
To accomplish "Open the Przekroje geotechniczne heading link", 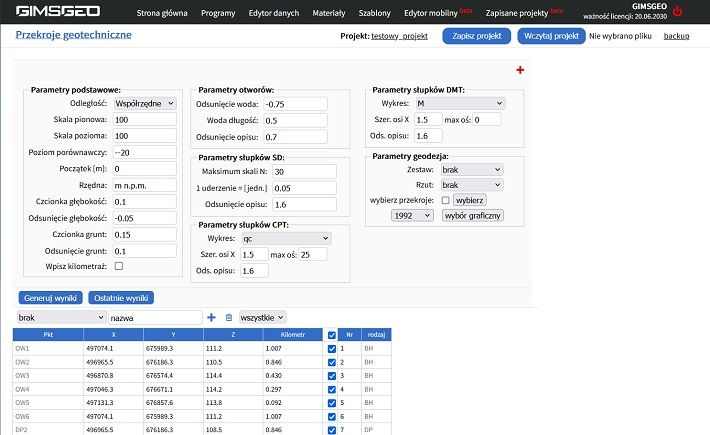I will 73,34.
